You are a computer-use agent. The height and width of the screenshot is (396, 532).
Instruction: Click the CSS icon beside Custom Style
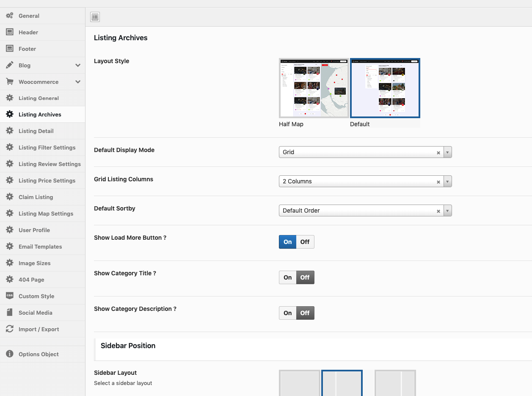point(9,296)
